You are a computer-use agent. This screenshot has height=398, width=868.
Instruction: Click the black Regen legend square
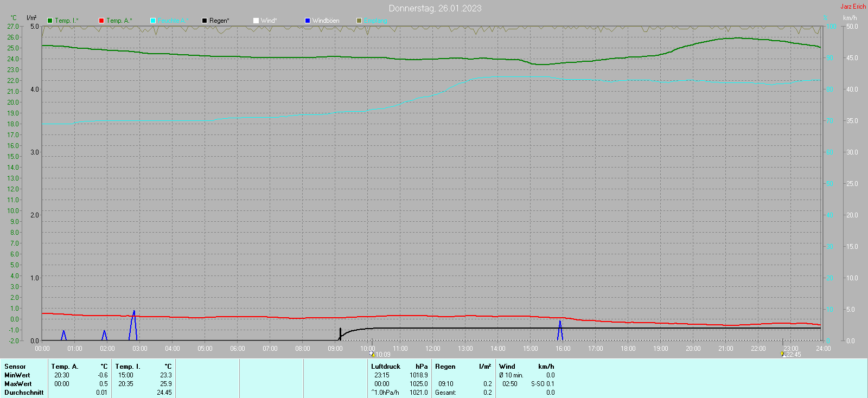click(205, 21)
